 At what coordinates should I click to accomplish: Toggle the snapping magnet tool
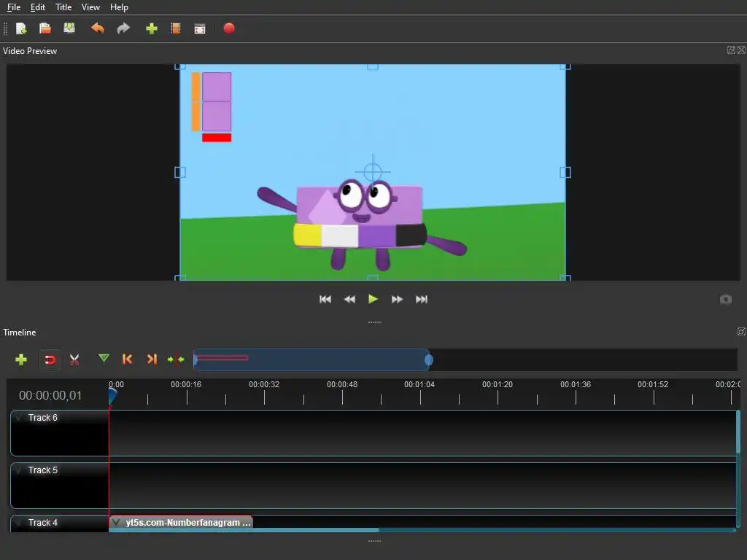(x=50, y=359)
